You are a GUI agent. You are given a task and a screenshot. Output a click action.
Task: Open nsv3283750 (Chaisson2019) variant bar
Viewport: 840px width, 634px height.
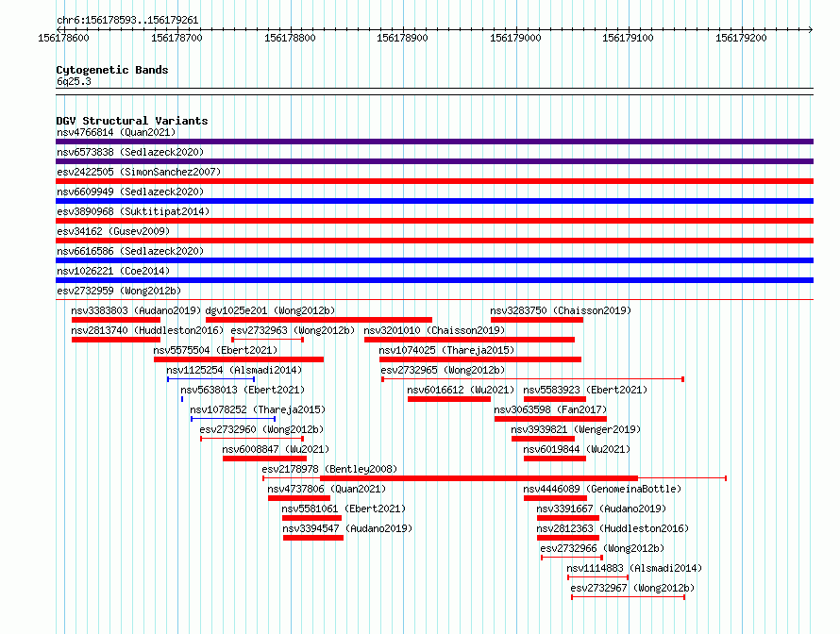tap(537, 320)
